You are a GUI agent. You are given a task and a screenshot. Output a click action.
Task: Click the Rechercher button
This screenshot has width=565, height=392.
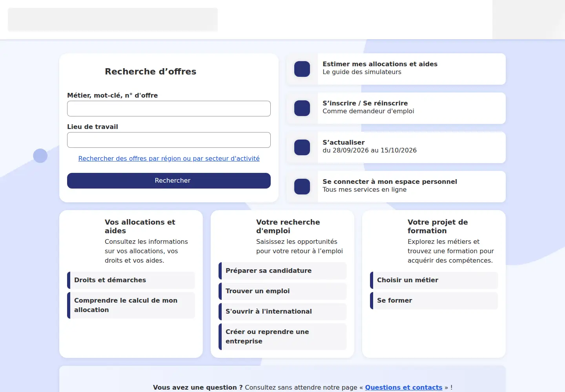pyautogui.click(x=169, y=181)
